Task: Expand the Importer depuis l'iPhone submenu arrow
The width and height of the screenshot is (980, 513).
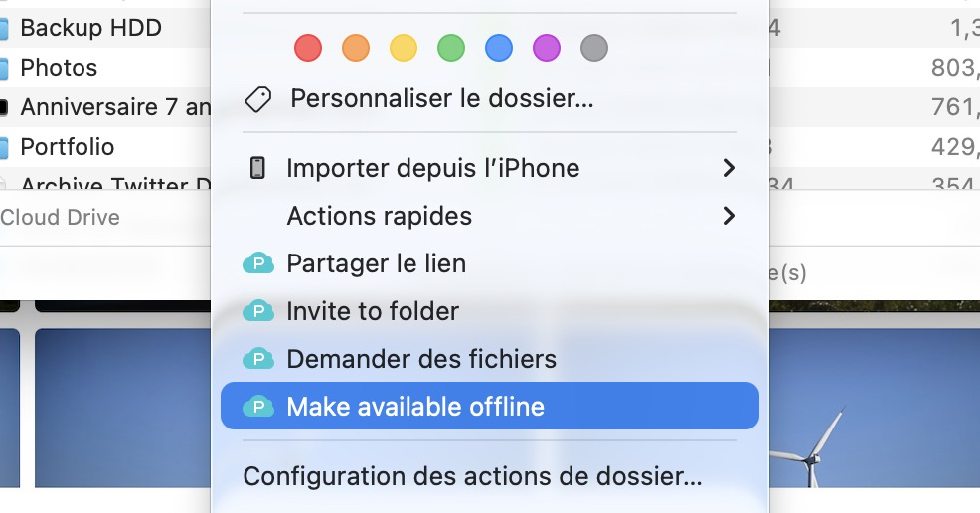Action: (x=729, y=168)
